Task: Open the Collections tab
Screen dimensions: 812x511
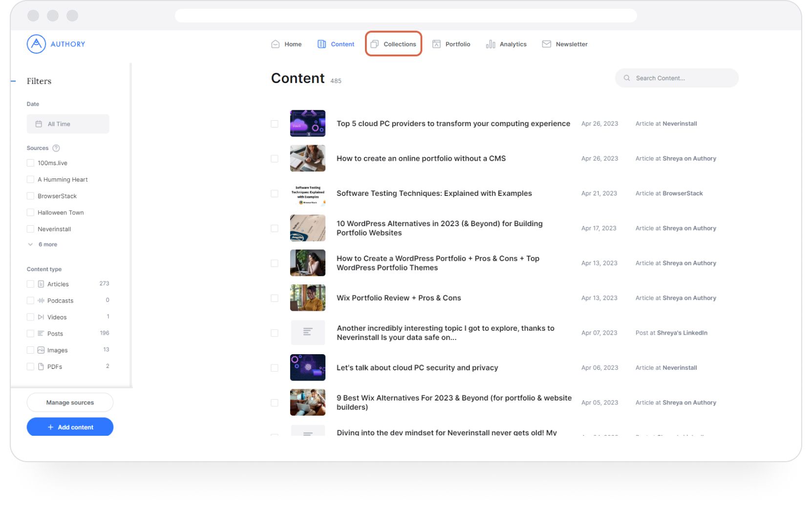Action: click(393, 44)
